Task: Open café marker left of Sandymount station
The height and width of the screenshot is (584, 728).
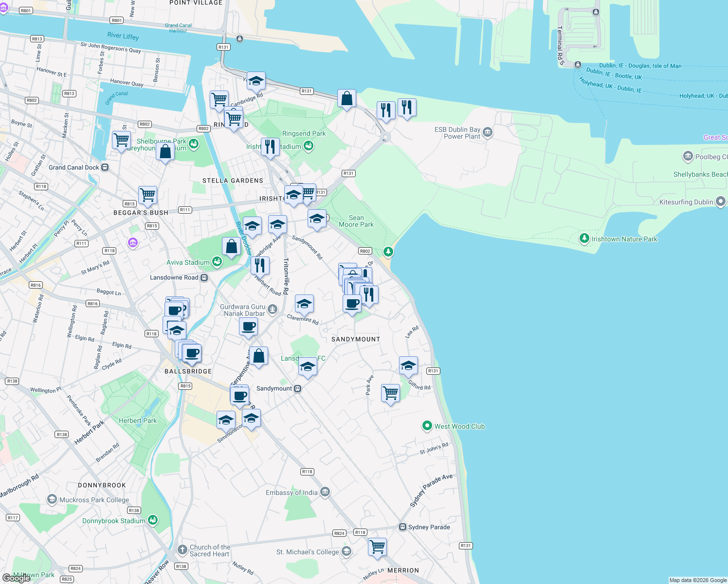Action: (239, 396)
